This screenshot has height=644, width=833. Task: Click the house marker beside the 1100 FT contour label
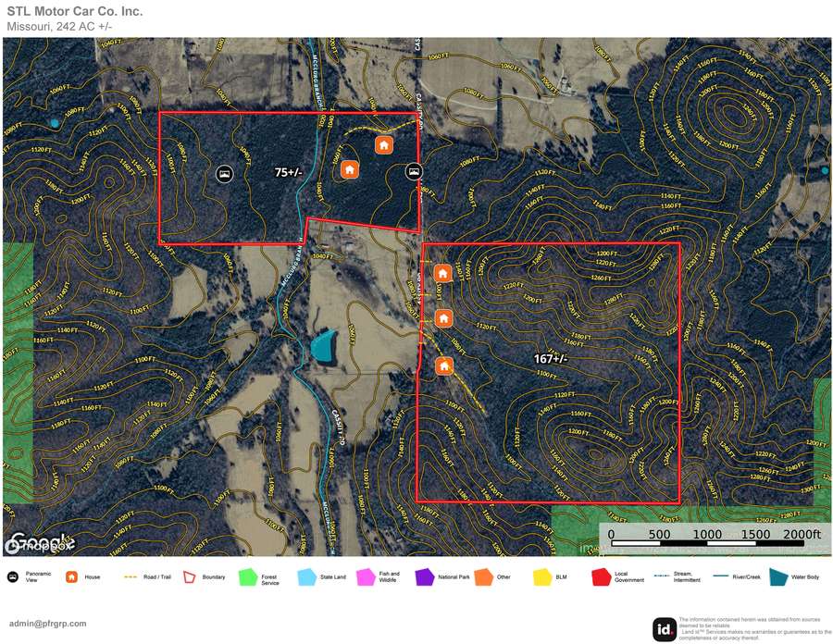coord(444,365)
